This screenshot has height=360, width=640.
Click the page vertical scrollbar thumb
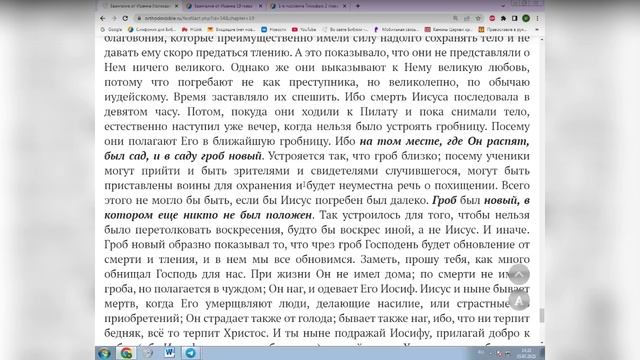tap(542, 315)
